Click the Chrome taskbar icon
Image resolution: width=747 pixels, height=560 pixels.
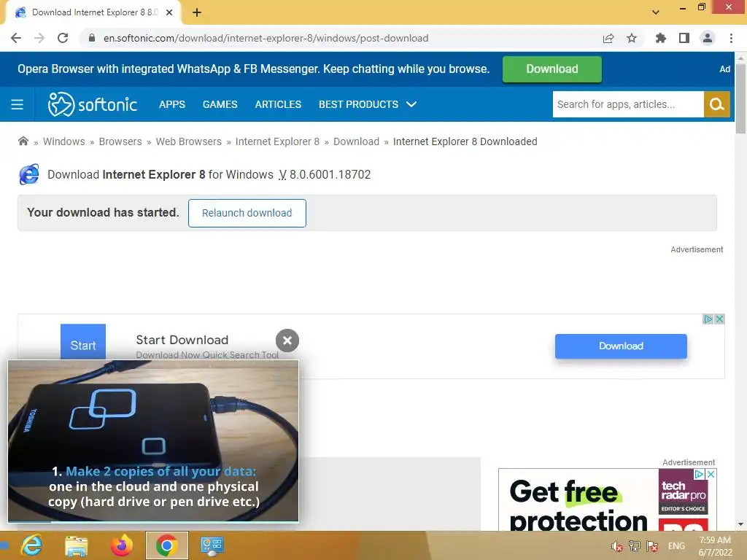167,545
